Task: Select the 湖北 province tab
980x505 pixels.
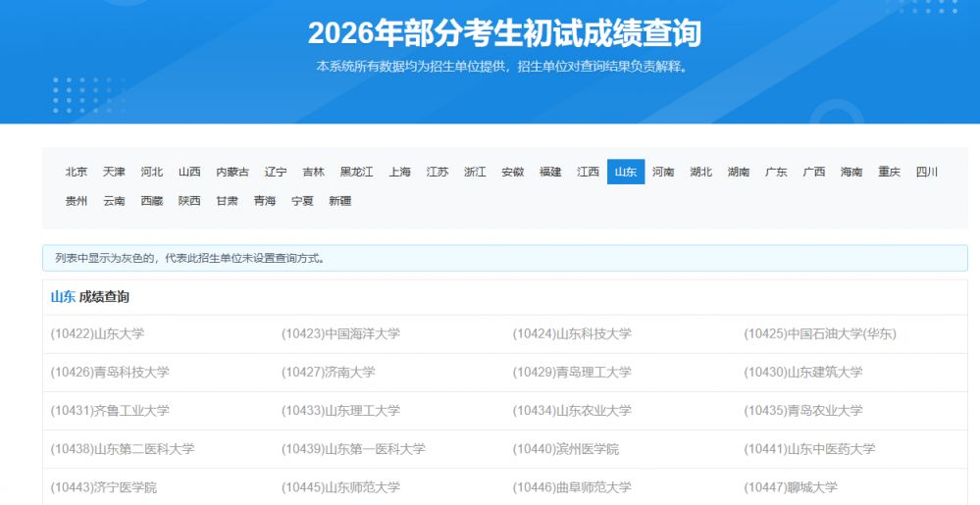Action: pyautogui.click(x=700, y=172)
